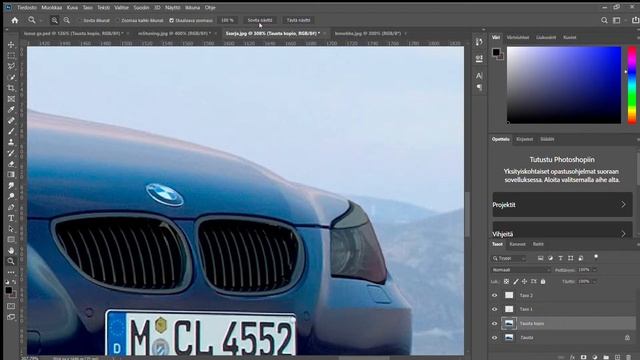640x360 pixels.
Task: Open the layer filter type dropdown
Action: coord(509,258)
